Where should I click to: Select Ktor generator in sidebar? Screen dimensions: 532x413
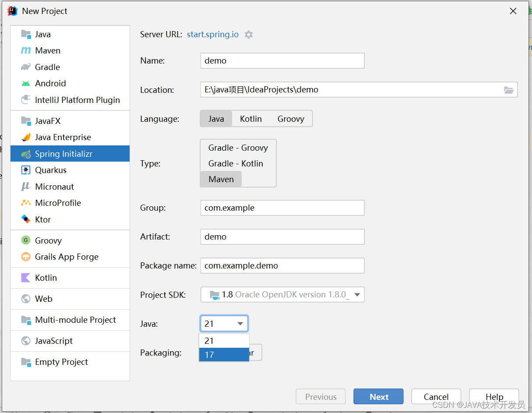tap(70, 219)
